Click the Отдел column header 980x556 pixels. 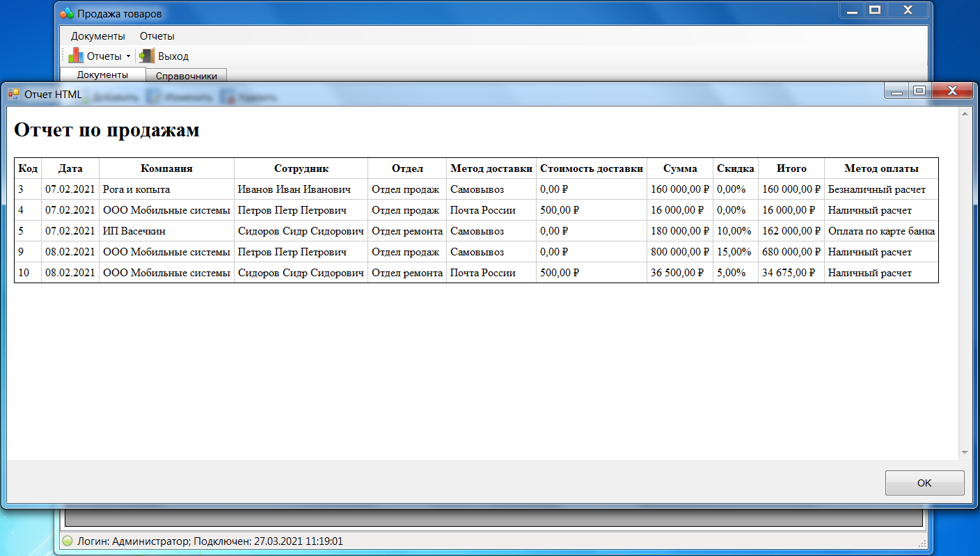point(407,168)
